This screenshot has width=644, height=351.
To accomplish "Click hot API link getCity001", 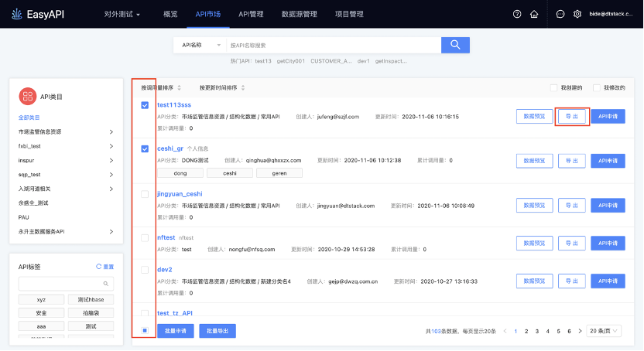I will (291, 61).
